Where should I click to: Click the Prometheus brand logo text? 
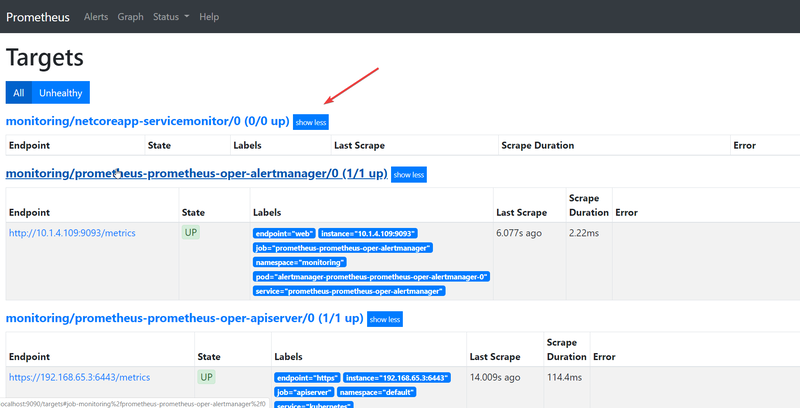pyautogui.click(x=38, y=17)
